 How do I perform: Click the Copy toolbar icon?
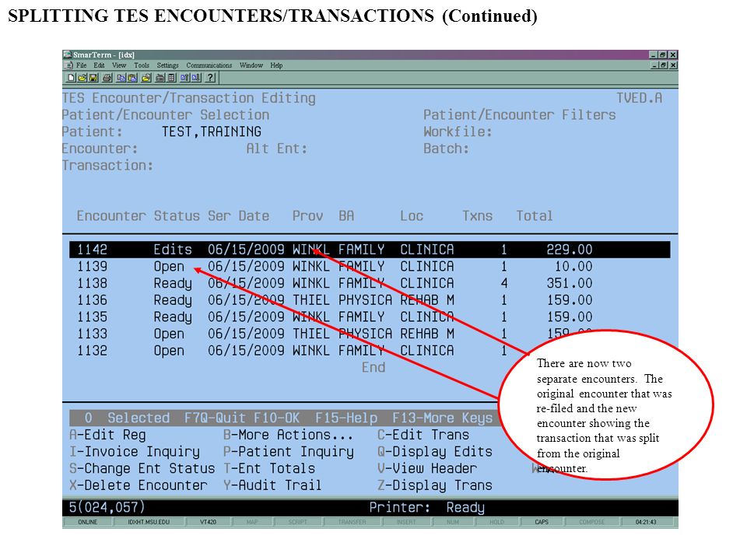click(121, 77)
